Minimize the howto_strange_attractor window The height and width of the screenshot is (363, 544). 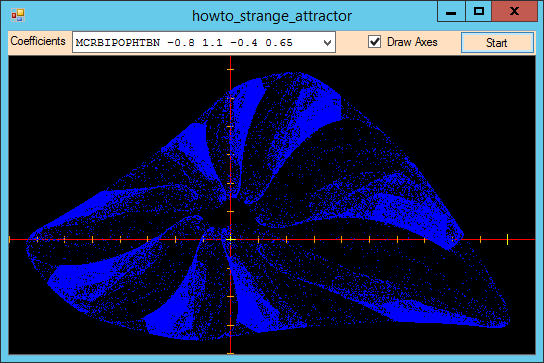(x=451, y=12)
